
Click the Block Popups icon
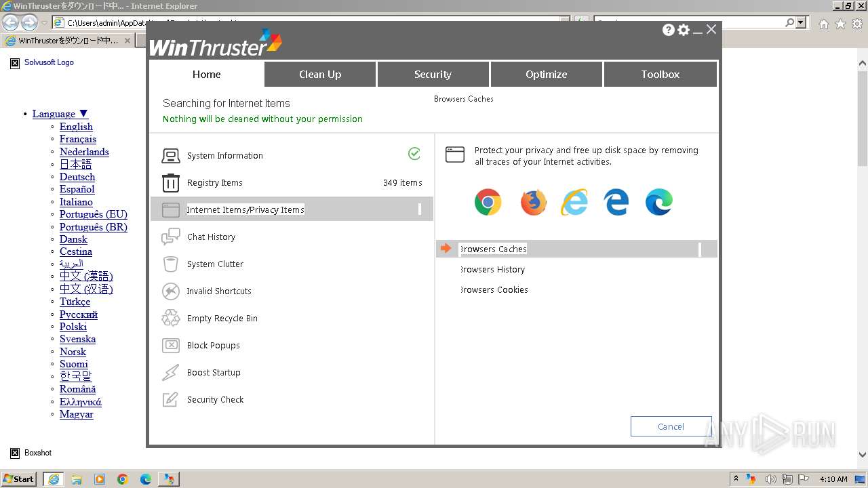click(x=171, y=346)
